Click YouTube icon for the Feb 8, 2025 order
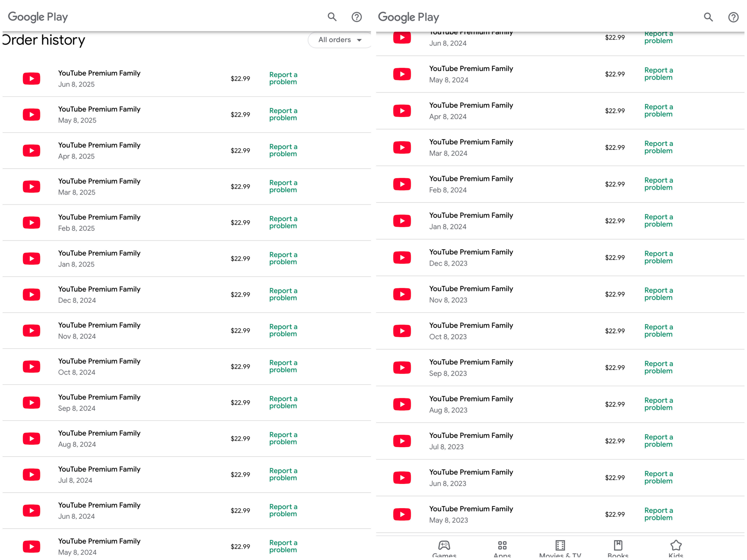747x560 pixels. tap(31, 223)
